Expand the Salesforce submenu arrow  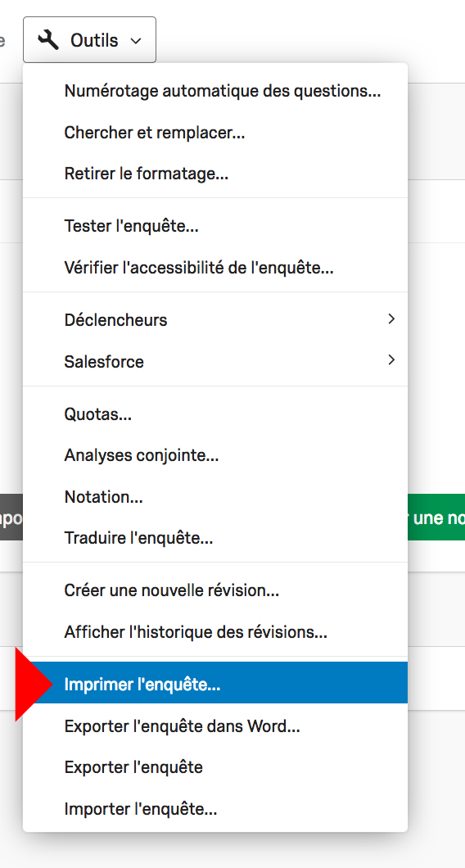pyautogui.click(x=391, y=360)
